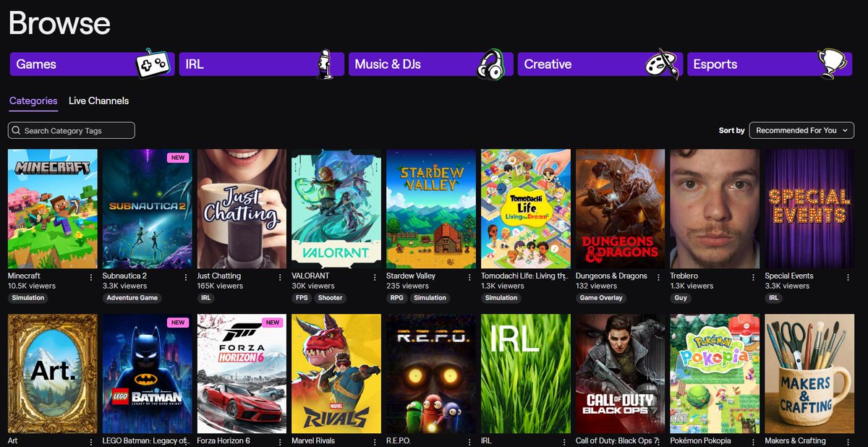Open the Stardew Valley cover thumbnail
Viewport: 868px width, 447px height.
click(x=431, y=209)
